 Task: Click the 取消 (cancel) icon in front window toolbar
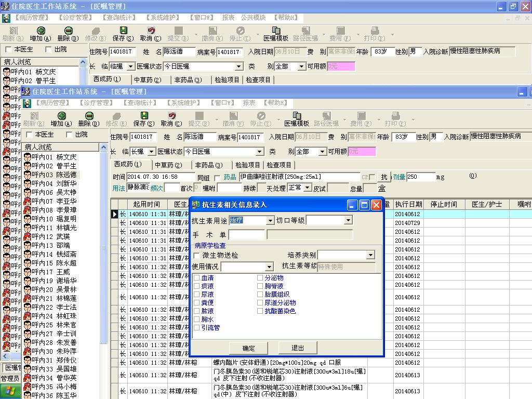click(x=171, y=116)
